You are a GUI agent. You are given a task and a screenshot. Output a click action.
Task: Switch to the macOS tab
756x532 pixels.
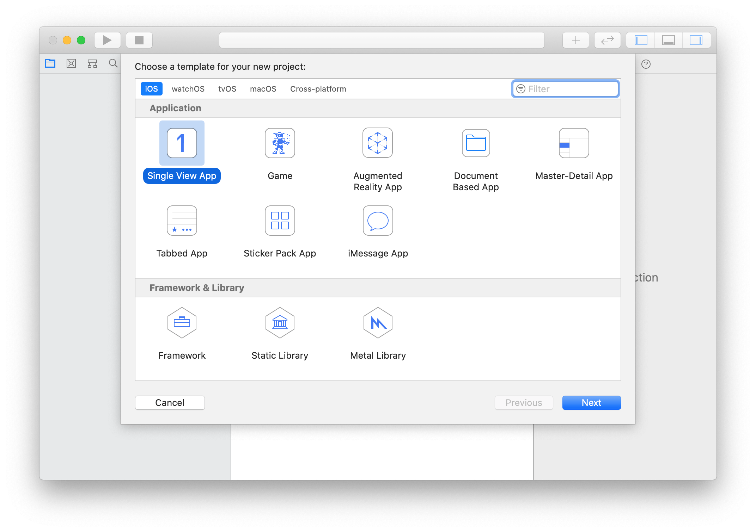point(263,89)
